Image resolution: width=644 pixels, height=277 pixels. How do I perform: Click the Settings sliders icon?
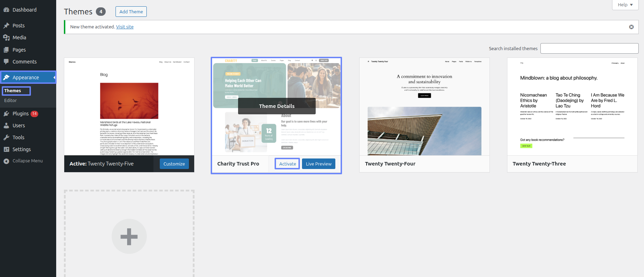click(x=6, y=149)
